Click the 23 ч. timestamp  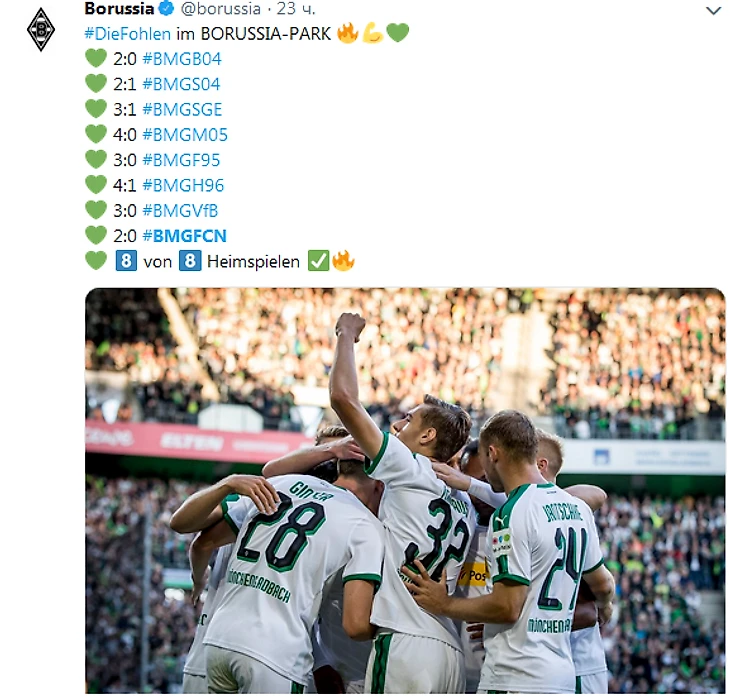(x=296, y=8)
